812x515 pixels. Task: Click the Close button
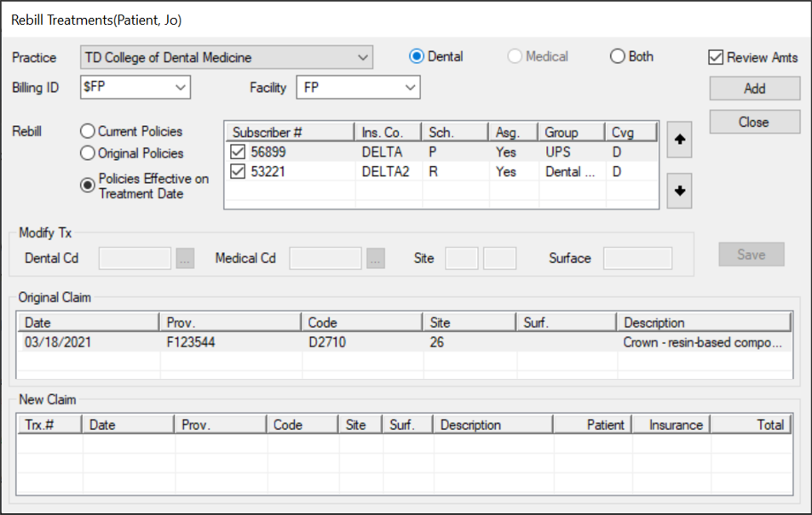[x=753, y=121]
